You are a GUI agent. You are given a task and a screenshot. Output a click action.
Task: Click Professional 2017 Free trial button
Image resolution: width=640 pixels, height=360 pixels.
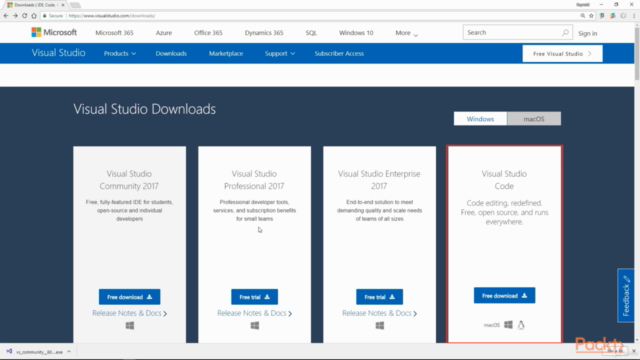254,297
